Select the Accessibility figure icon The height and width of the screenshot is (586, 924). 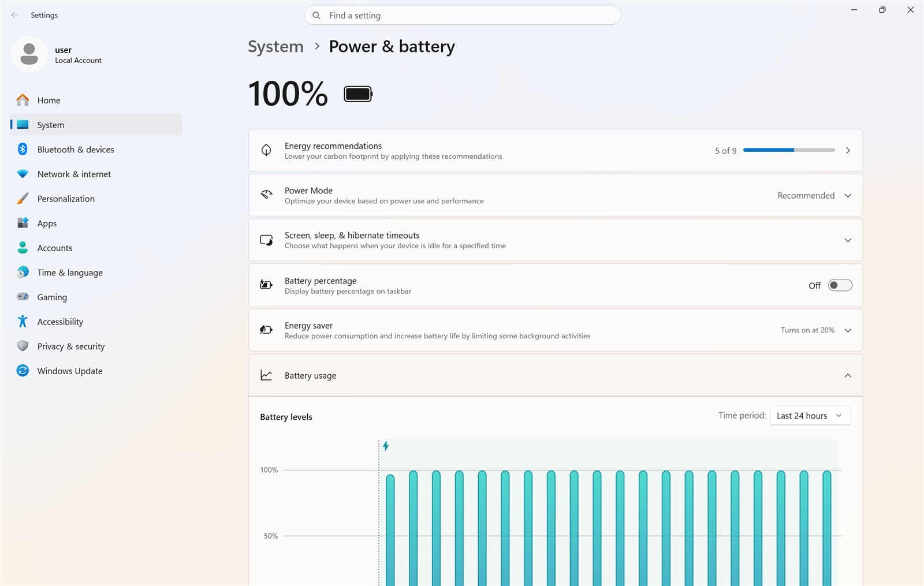click(23, 322)
